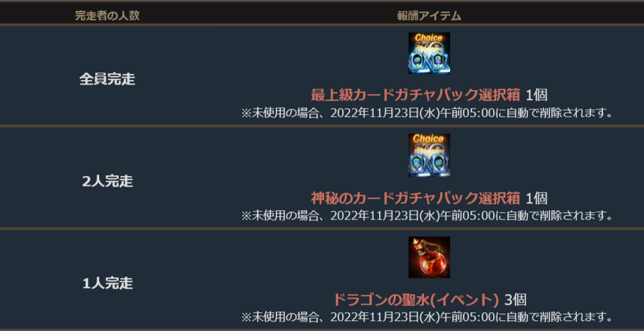Click the 報酬アイテム column header
644x331 pixels.
[x=429, y=16]
